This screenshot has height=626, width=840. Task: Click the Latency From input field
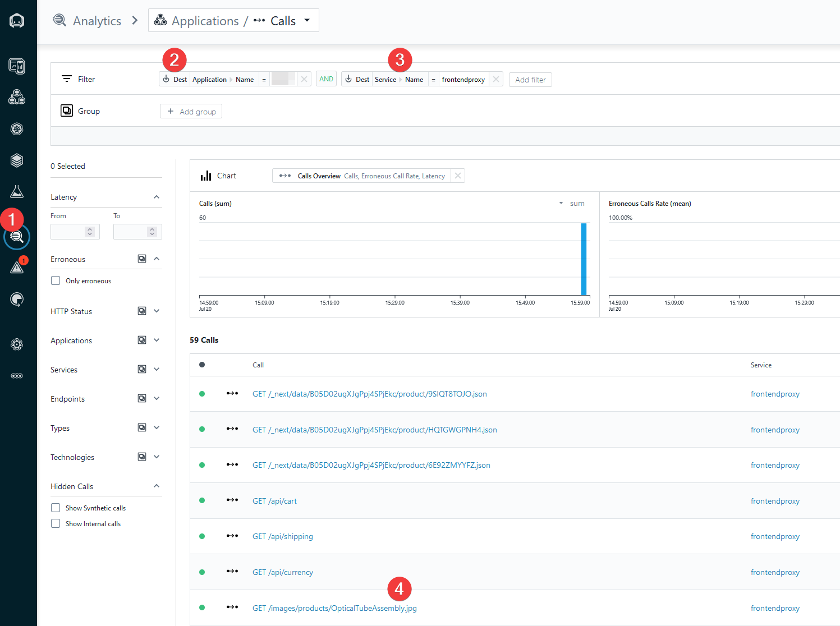coord(75,232)
